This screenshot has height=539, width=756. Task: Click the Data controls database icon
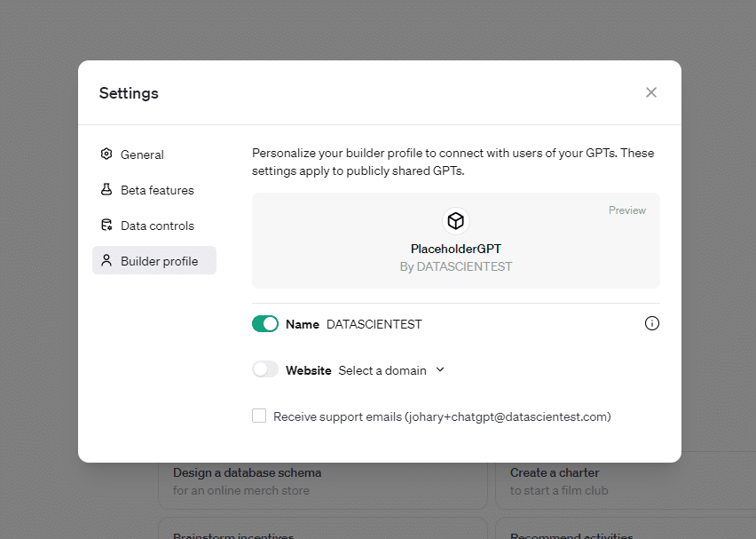[x=106, y=225]
